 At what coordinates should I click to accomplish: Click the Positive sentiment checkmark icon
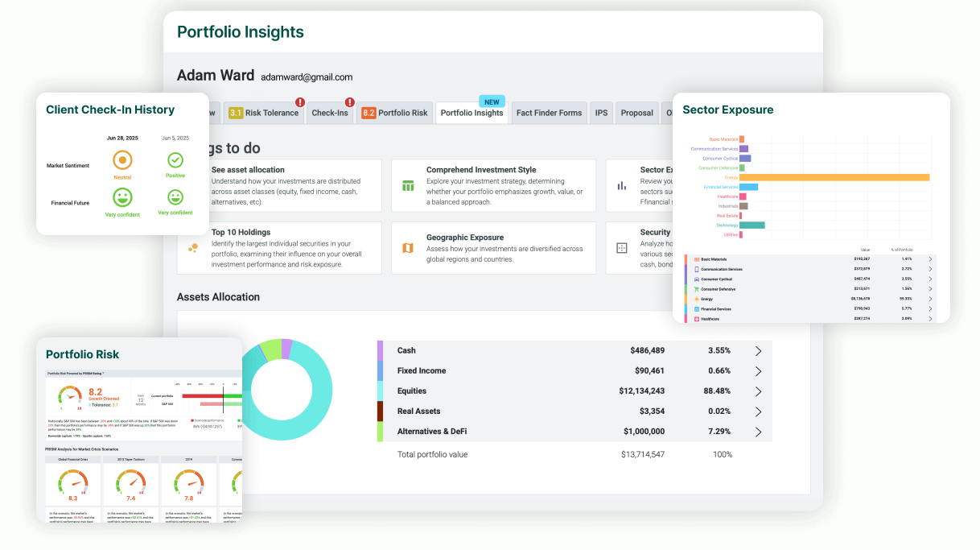(175, 159)
